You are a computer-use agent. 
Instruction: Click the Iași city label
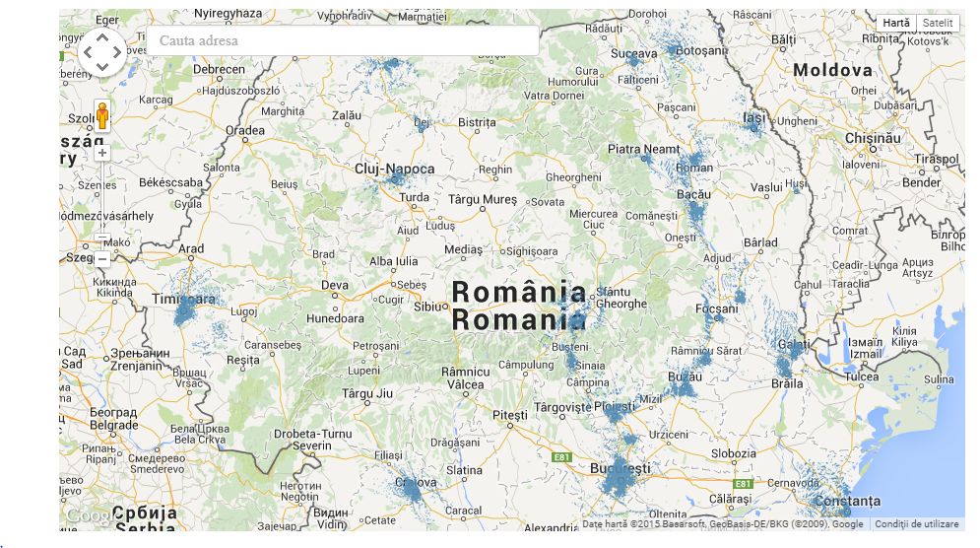[x=753, y=118]
